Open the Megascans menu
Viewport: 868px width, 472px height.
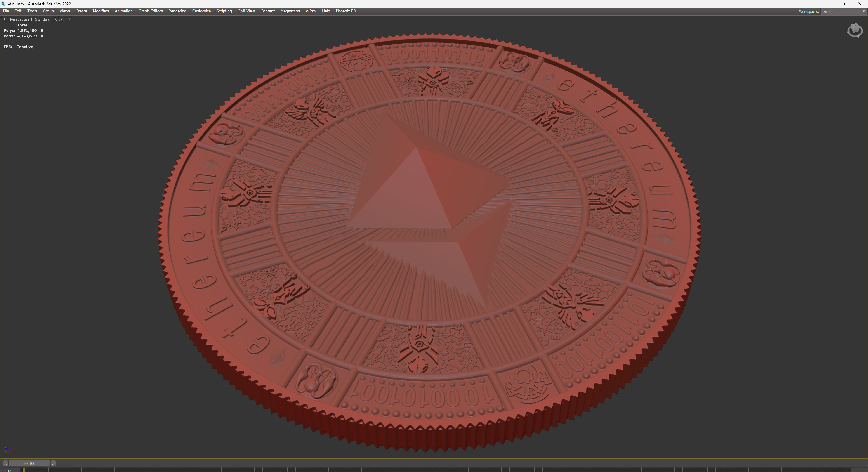tap(290, 11)
